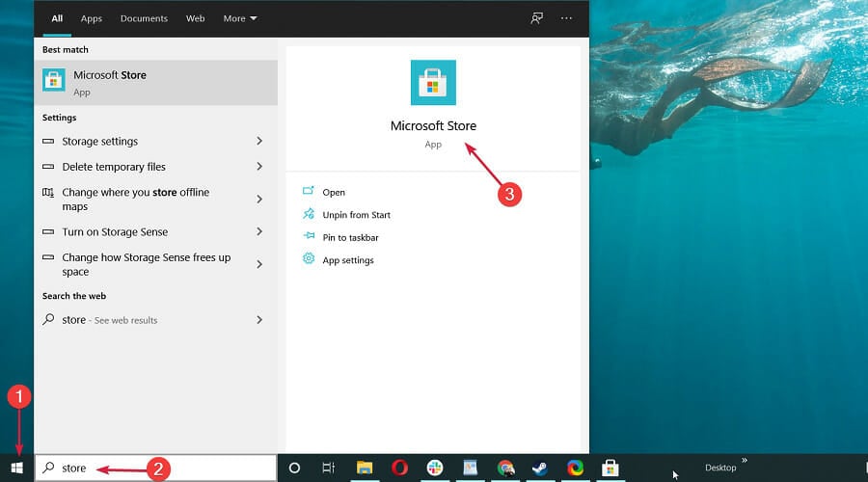Open the three-dots options menu
Screen dimensions: 868x482
click(566, 18)
